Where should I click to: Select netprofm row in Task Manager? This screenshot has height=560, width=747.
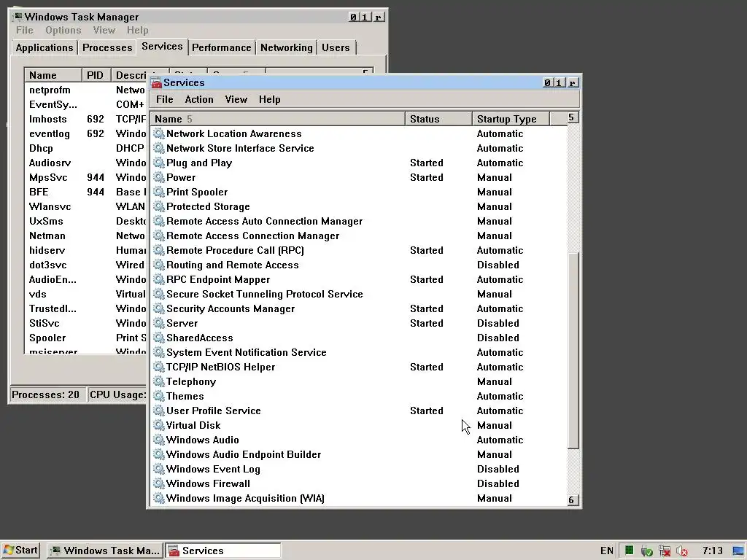pyautogui.click(x=86, y=90)
